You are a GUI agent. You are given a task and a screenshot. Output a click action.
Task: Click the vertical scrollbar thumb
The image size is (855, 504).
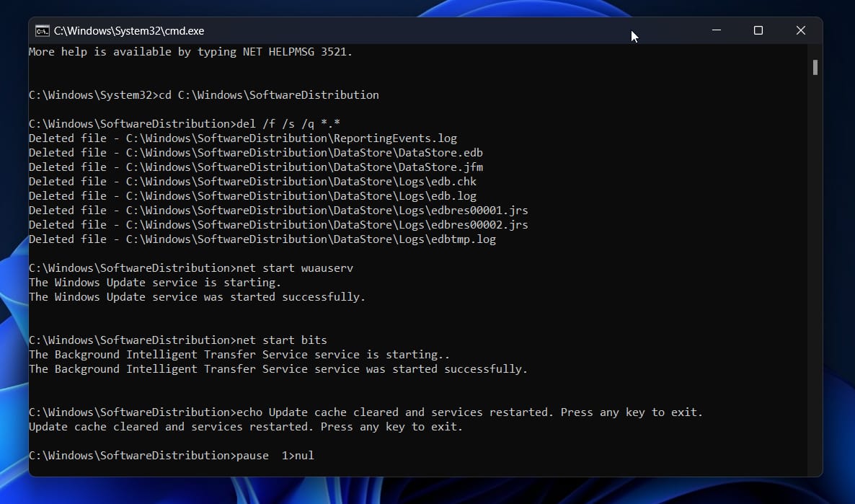[x=815, y=67]
